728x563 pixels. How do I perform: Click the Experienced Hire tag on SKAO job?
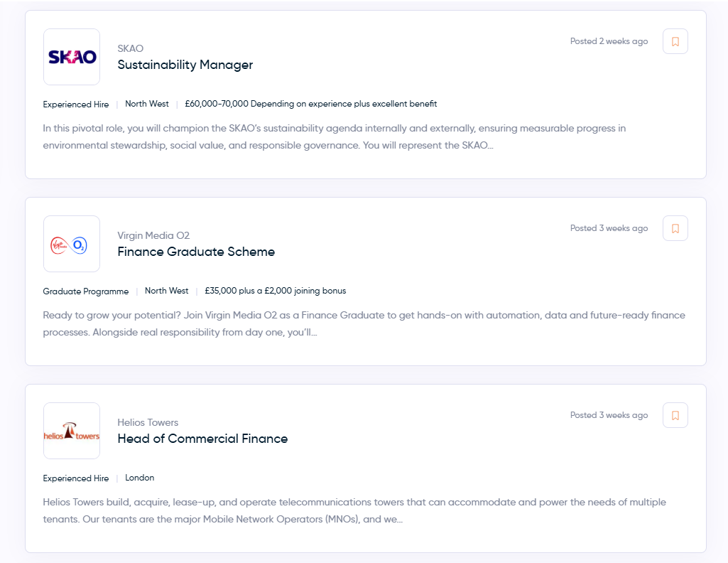click(x=76, y=104)
